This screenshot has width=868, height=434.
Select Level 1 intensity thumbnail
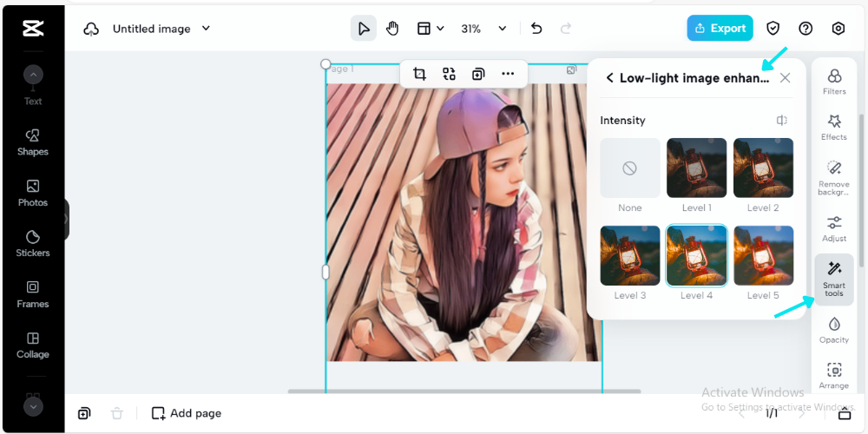(x=696, y=168)
